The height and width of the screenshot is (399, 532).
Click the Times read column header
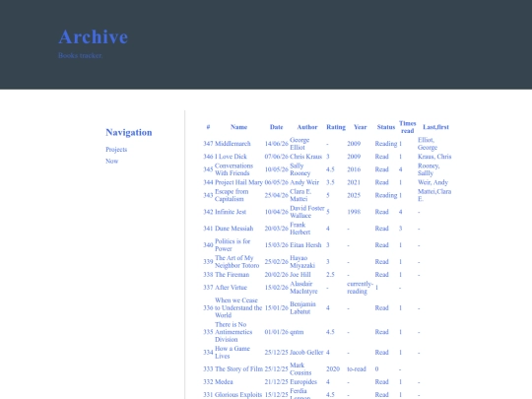pos(408,127)
